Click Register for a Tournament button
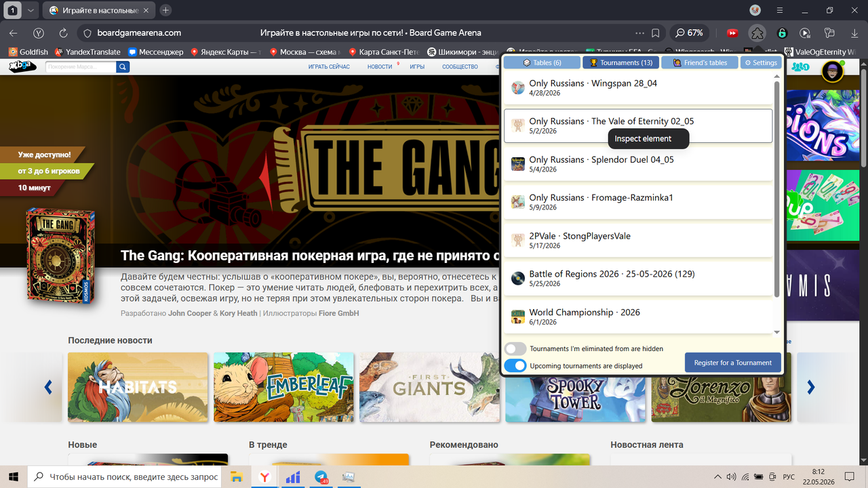868x488 pixels. (x=733, y=363)
